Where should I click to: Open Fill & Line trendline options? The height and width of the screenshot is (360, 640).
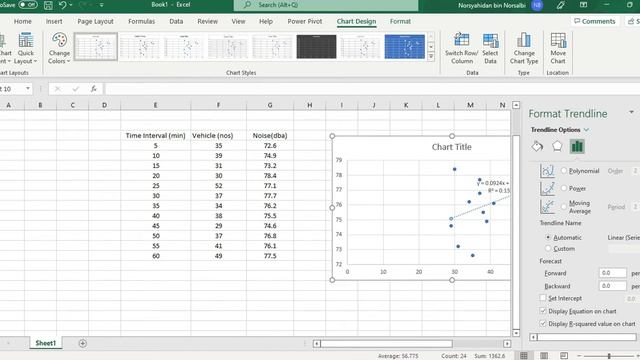537,146
